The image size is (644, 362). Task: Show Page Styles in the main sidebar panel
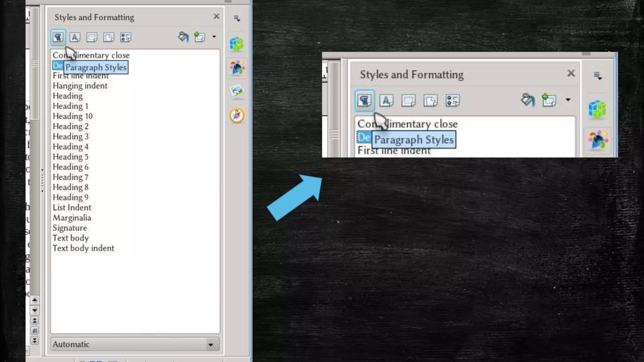[109, 37]
